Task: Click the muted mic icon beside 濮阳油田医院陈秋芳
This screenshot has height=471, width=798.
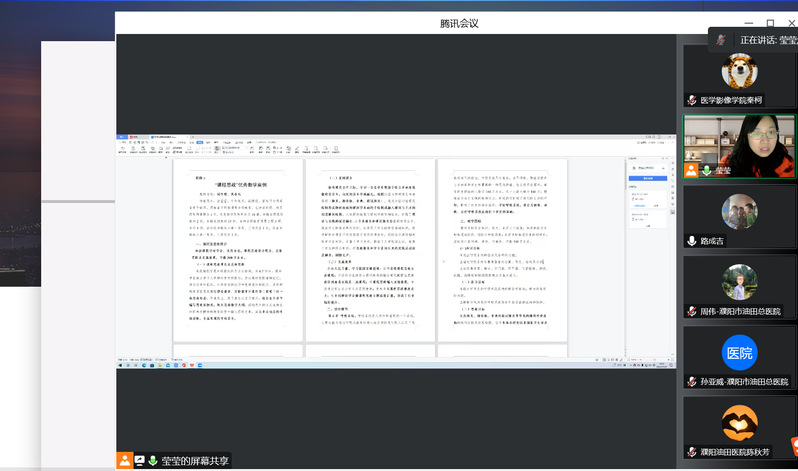Action: (x=691, y=452)
